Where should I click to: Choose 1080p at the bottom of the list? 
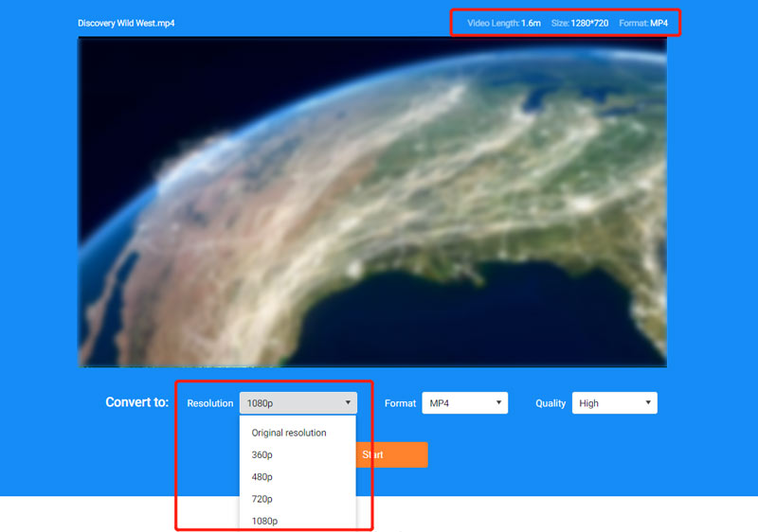264,521
